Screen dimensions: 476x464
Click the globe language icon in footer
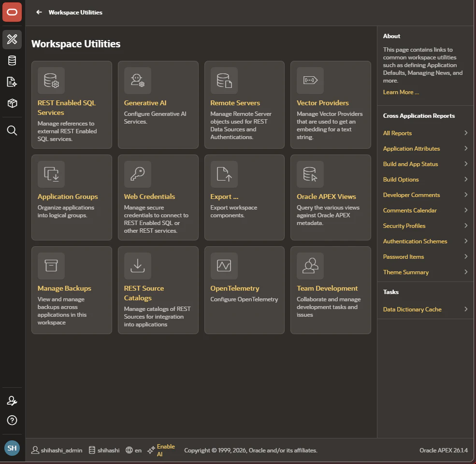[x=130, y=450]
